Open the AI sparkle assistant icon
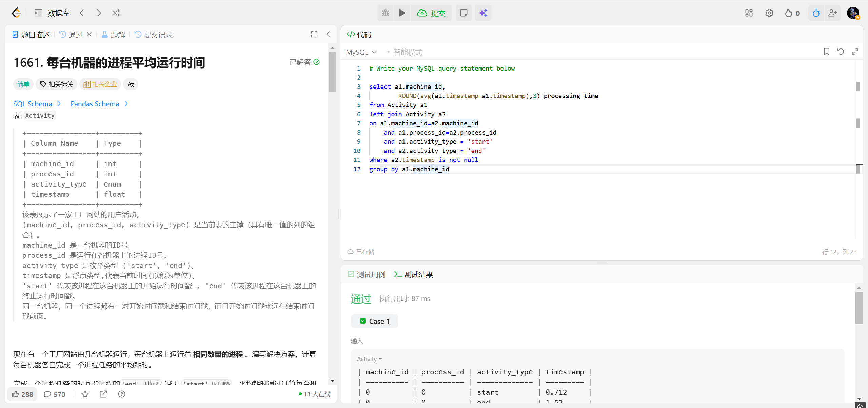Screen dimensions: 868x408 tap(483, 13)
